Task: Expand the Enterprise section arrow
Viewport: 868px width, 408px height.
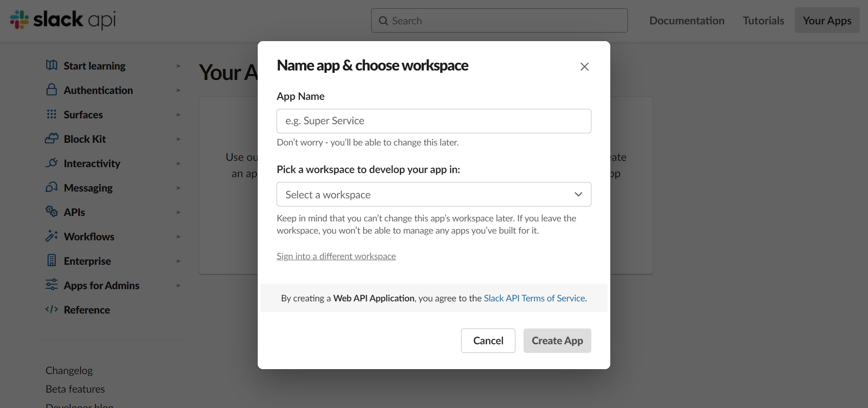Action: click(179, 261)
